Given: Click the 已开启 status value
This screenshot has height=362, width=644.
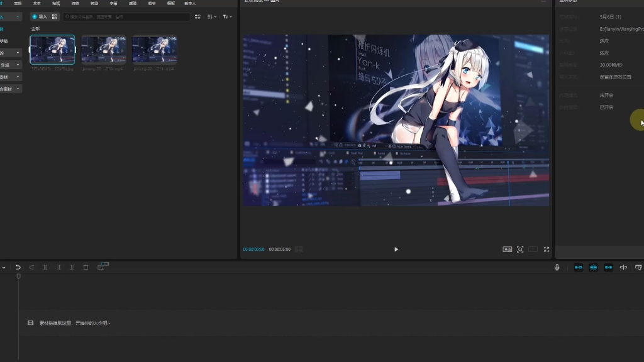Looking at the screenshot, I should point(606,107).
